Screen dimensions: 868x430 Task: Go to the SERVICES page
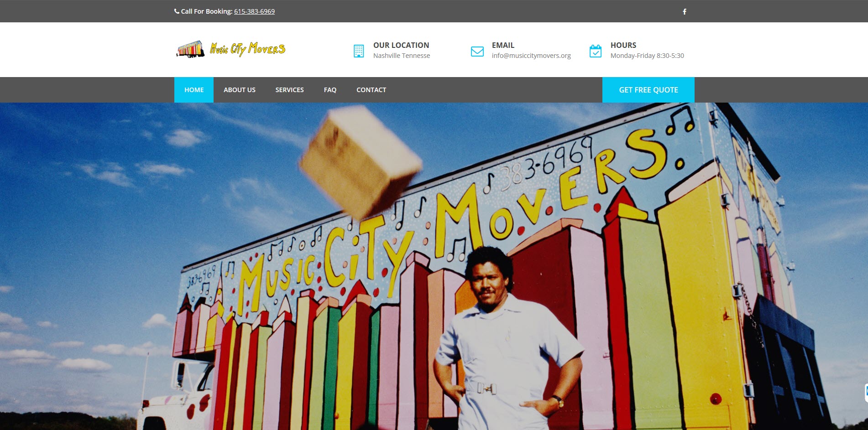tap(289, 90)
